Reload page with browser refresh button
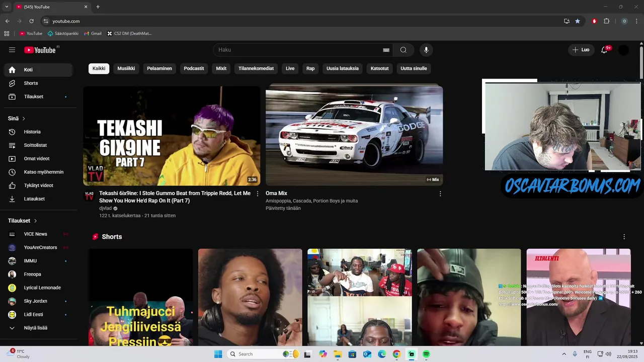Viewport: 644px width, 362px height. 31,21
